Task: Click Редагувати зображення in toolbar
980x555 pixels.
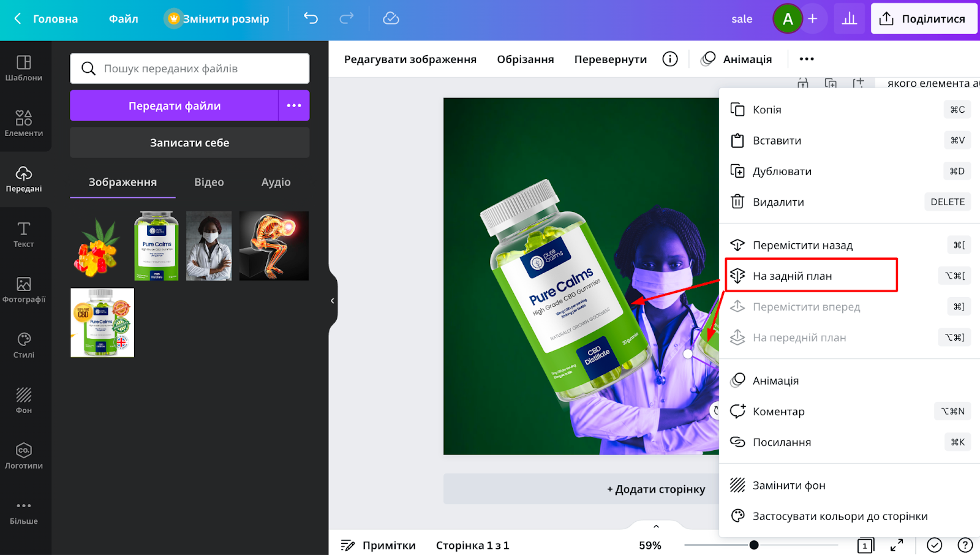Action: (x=410, y=59)
